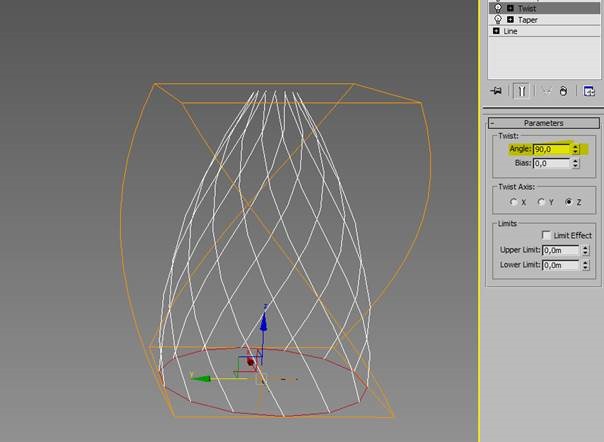Expand the Line object sub-levels
The image size is (604, 442).
[497, 31]
